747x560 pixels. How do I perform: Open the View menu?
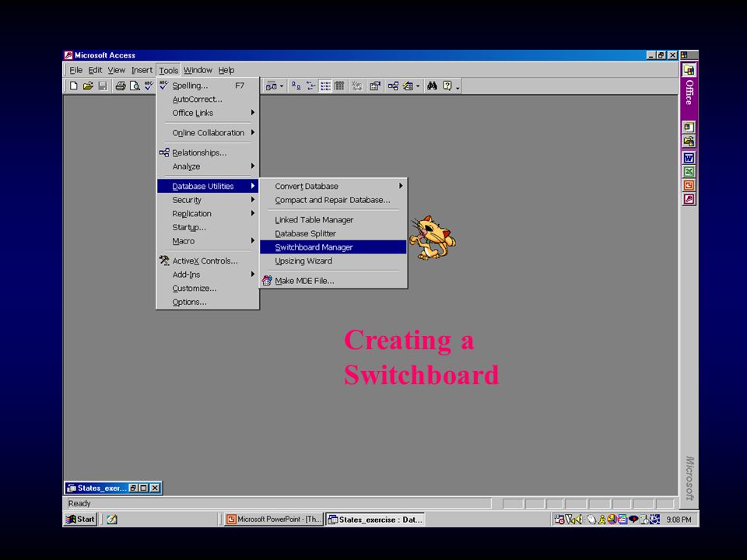(116, 71)
